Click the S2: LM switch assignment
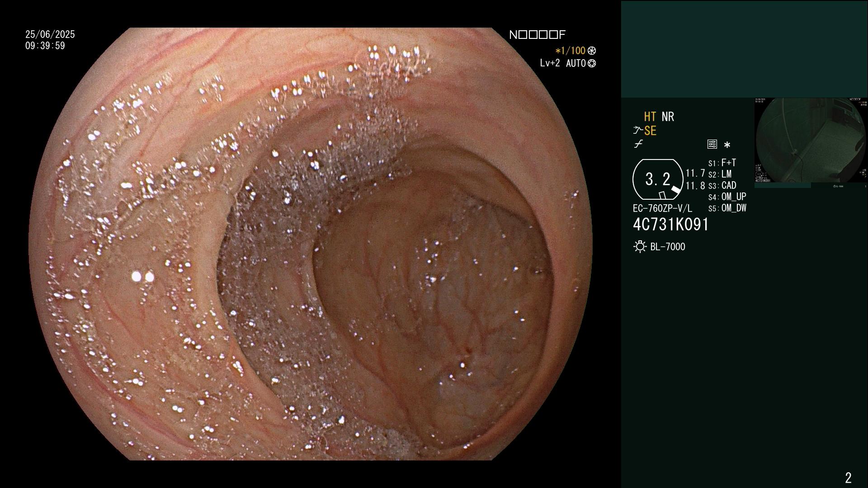The height and width of the screenshot is (488, 868). click(720, 174)
